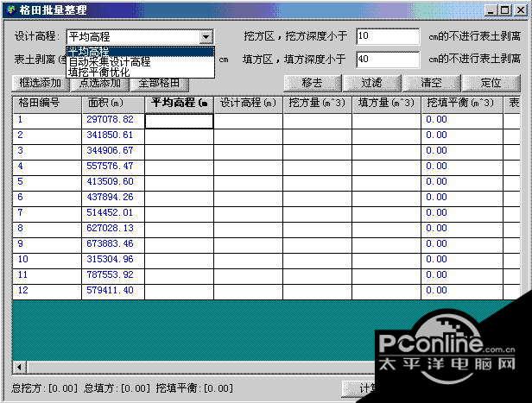
Task: Click 格田编号 cell of row 1
Action: [x=47, y=121]
